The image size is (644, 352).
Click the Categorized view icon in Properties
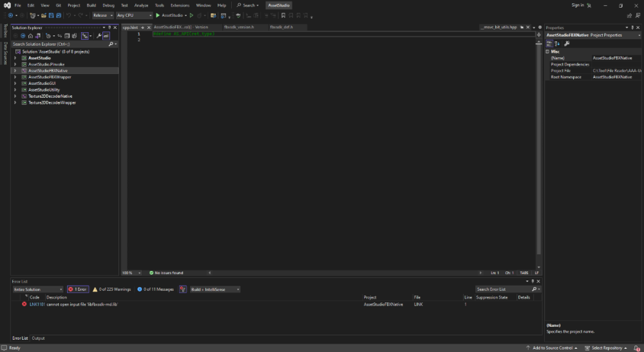click(549, 44)
